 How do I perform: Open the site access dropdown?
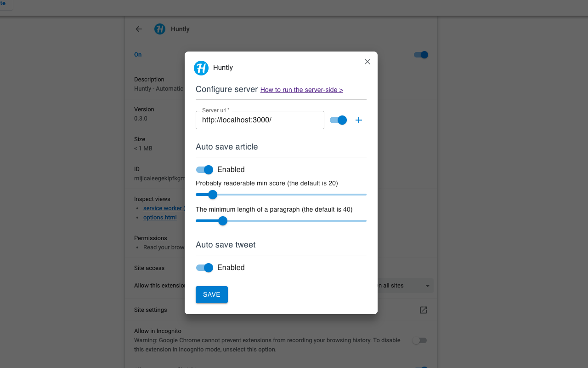coord(404,286)
